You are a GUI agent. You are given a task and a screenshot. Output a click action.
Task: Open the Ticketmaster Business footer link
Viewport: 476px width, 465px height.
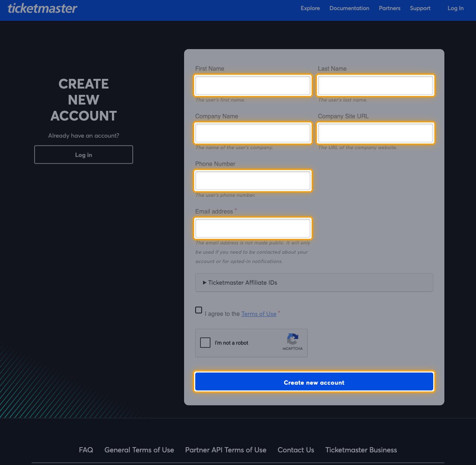[x=361, y=450]
